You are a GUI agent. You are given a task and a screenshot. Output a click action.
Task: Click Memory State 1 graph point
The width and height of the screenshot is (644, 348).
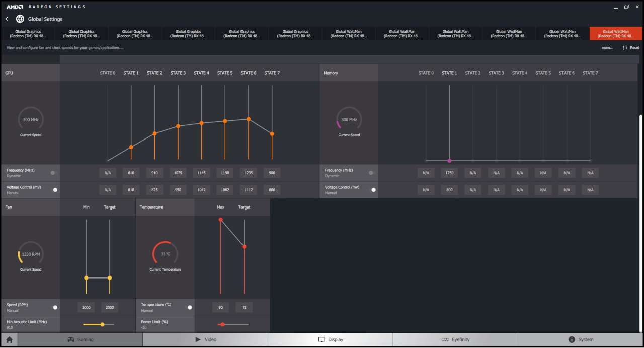(x=449, y=161)
